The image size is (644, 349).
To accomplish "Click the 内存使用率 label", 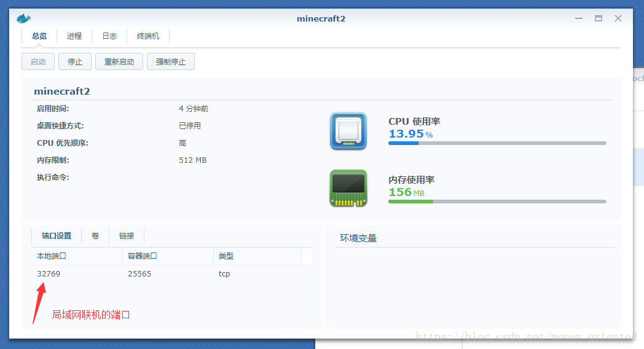I will pyautogui.click(x=412, y=180).
